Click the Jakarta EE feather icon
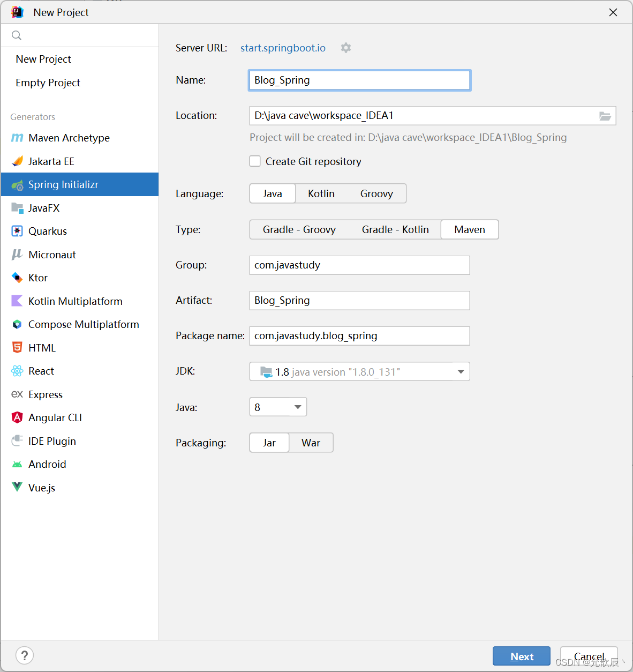 coord(17,161)
